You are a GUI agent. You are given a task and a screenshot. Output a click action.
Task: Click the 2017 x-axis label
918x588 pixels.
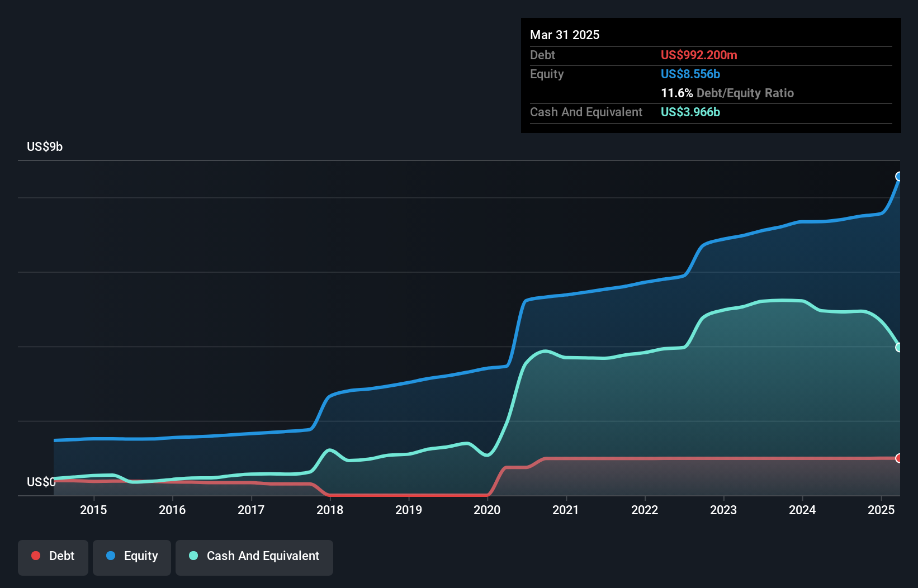click(x=251, y=510)
